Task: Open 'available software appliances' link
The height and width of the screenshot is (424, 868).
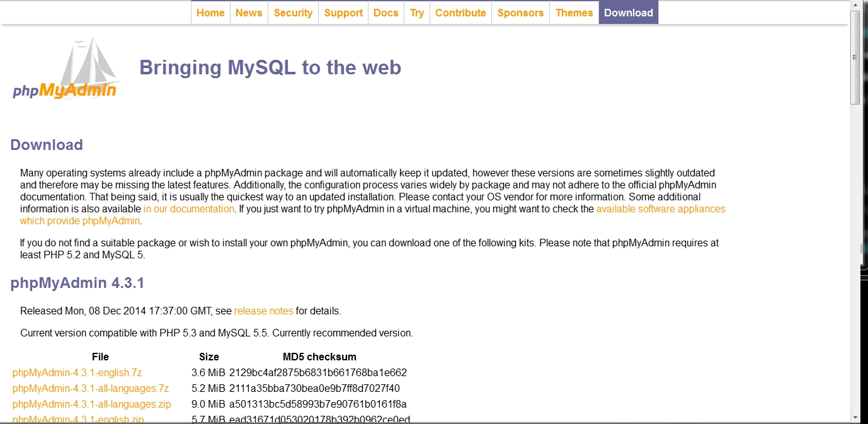Action: tap(661, 209)
